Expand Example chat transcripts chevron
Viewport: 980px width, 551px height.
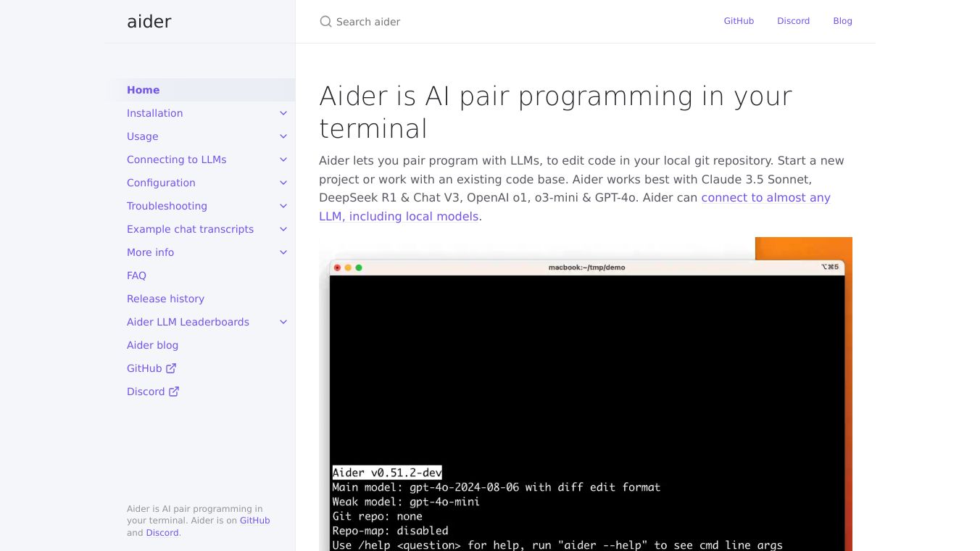pos(283,229)
